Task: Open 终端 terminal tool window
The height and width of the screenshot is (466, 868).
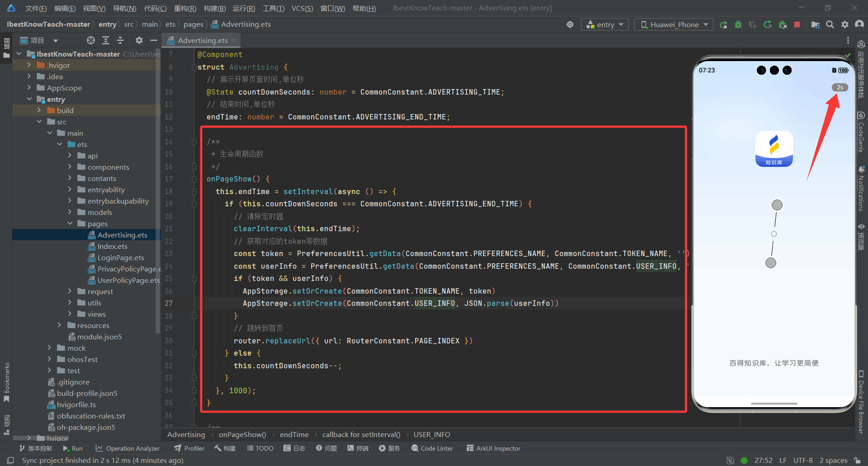Action: point(358,448)
